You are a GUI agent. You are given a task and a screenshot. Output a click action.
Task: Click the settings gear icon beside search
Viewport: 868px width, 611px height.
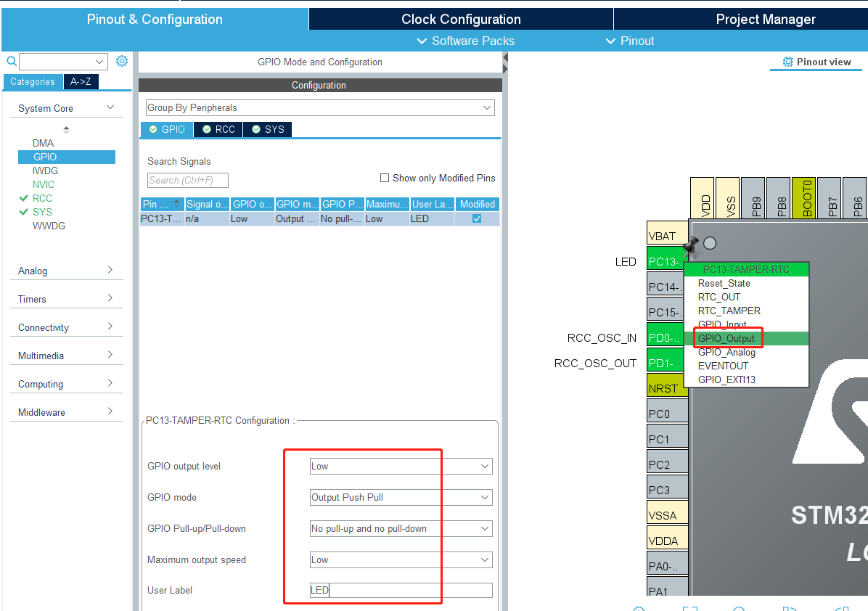tap(122, 61)
